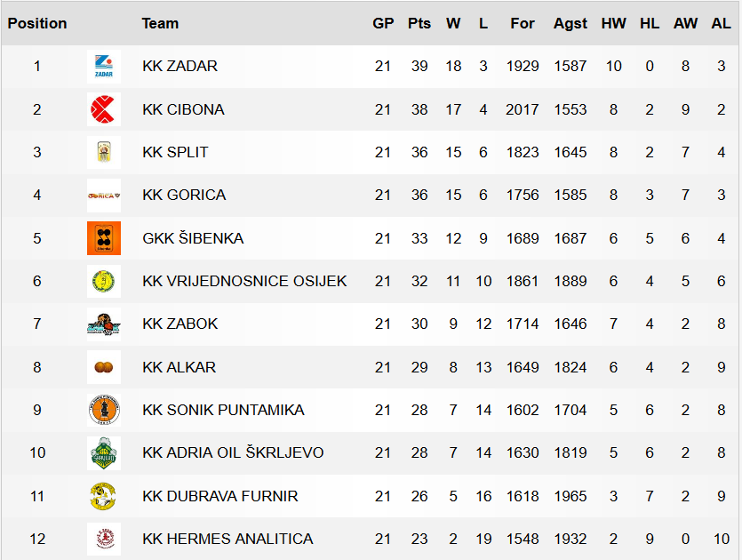This screenshot has height=560, width=742.
Task: Click the Team column header
Action: coord(161,23)
